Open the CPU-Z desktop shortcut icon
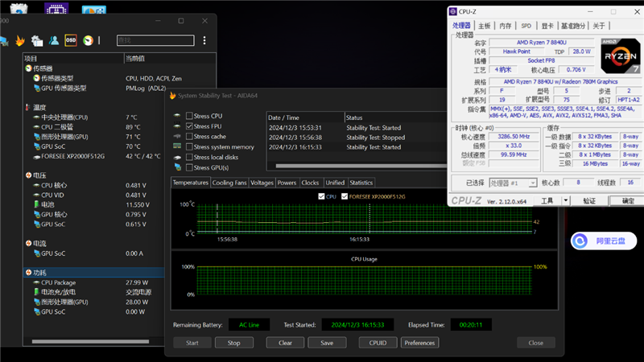The image size is (644, 362). 56,8
